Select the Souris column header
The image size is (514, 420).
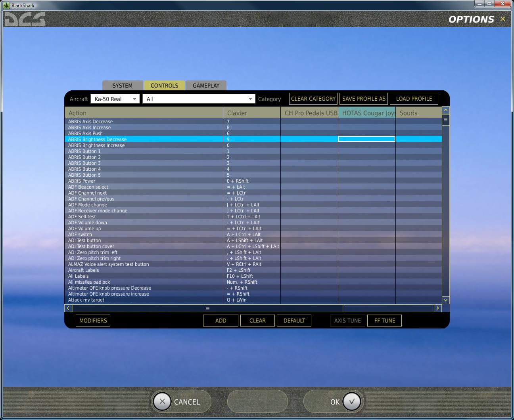tap(418, 113)
